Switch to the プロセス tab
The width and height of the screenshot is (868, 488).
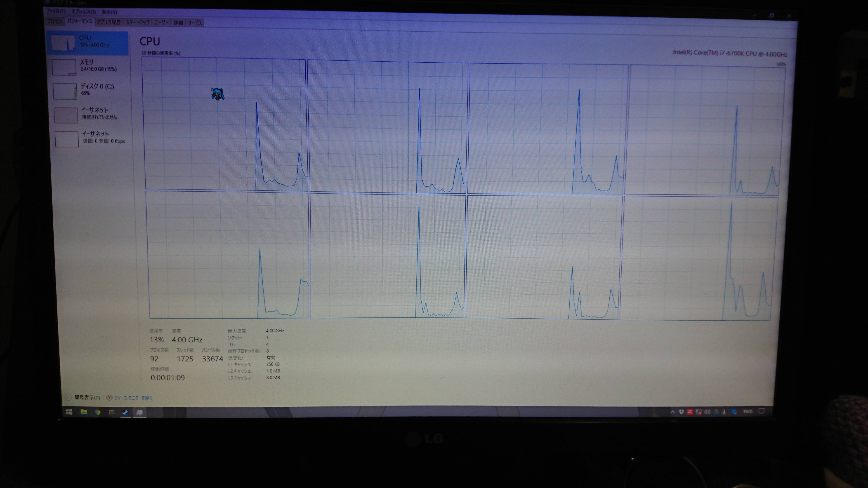click(54, 21)
